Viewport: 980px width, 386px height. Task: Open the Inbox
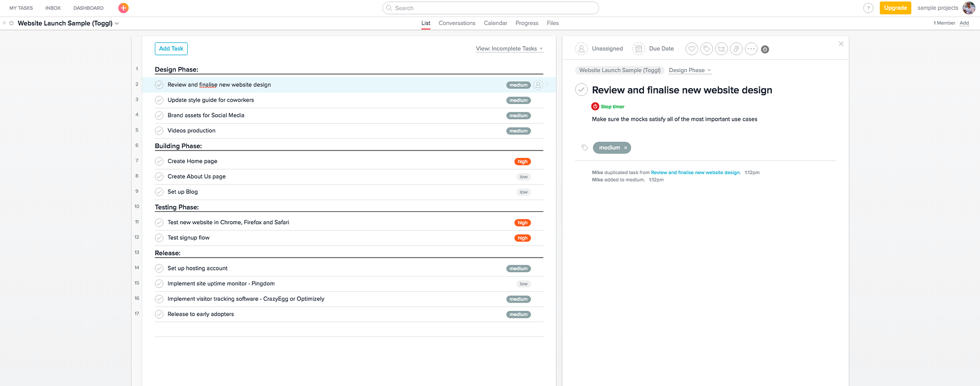click(53, 8)
